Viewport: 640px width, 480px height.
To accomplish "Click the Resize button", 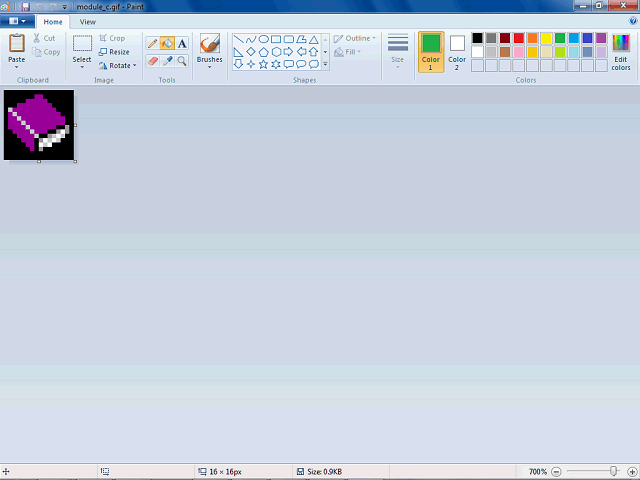I will click(114, 52).
